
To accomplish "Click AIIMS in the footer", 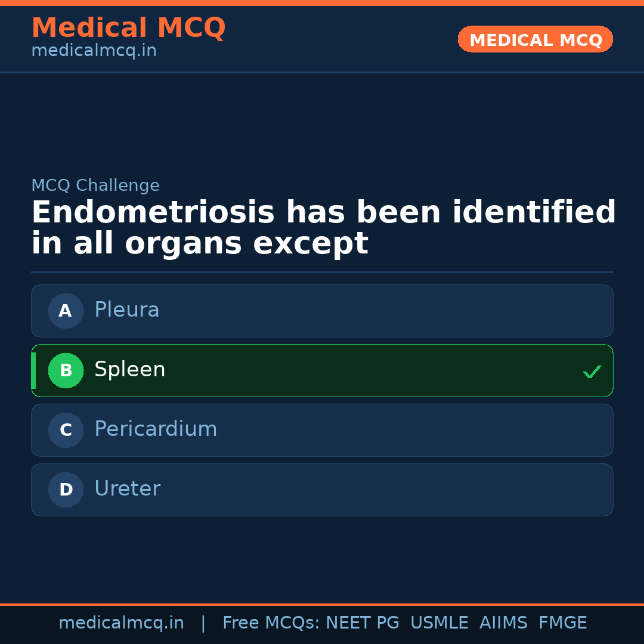I will [503, 623].
